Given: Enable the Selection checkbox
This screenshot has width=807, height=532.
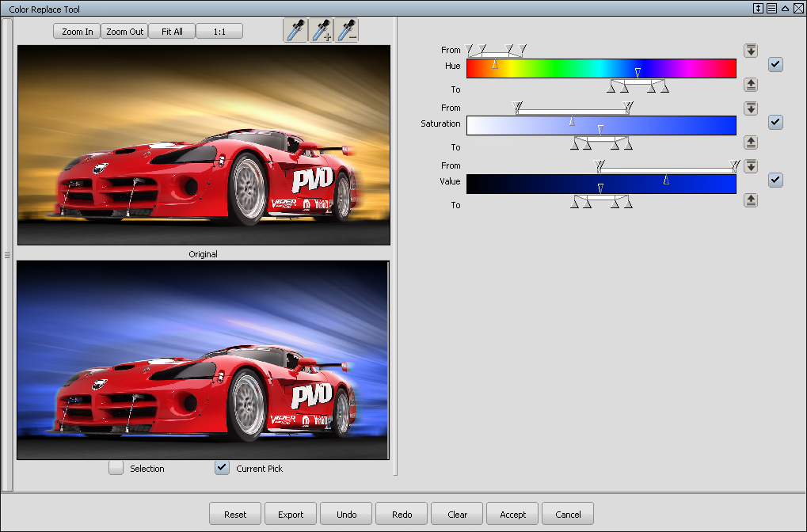Looking at the screenshot, I should pos(116,468).
